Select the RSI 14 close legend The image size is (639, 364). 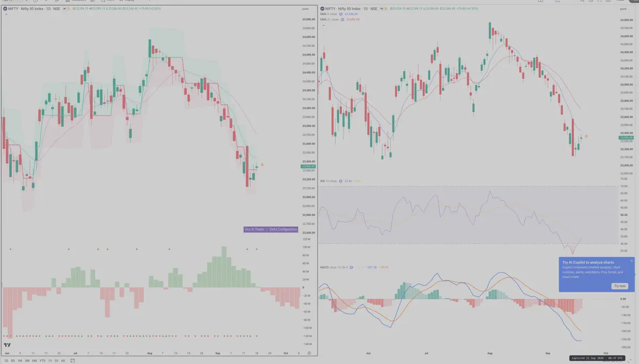point(329,181)
